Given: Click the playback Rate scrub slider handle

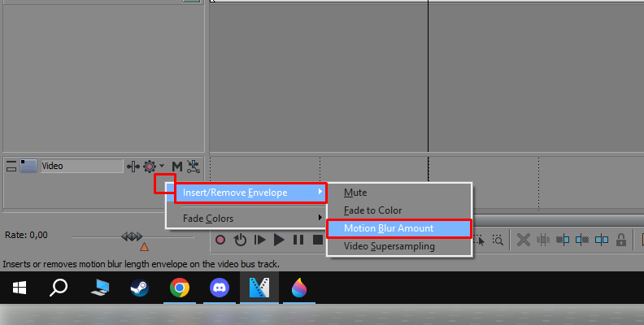Looking at the screenshot, I should (132, 236).
